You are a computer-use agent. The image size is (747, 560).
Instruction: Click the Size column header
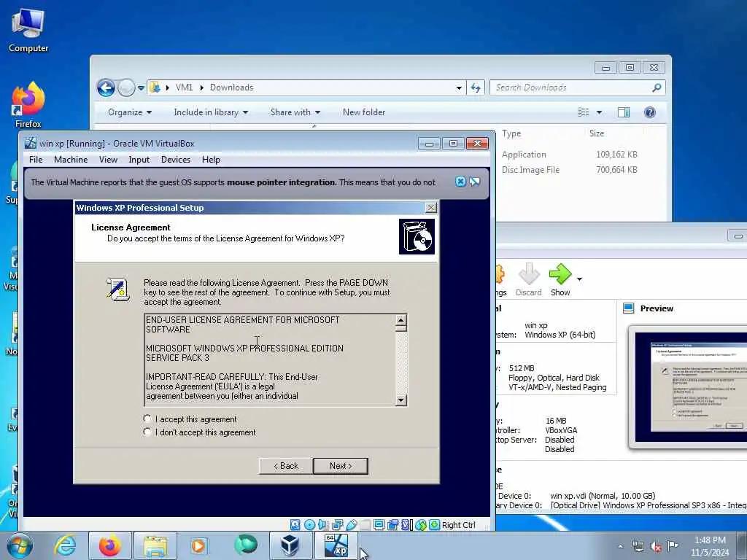[x=597, y=134]
